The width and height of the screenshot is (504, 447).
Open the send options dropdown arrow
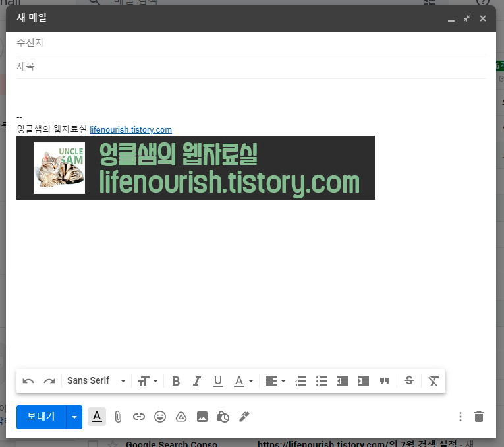(x=74, y=417)
